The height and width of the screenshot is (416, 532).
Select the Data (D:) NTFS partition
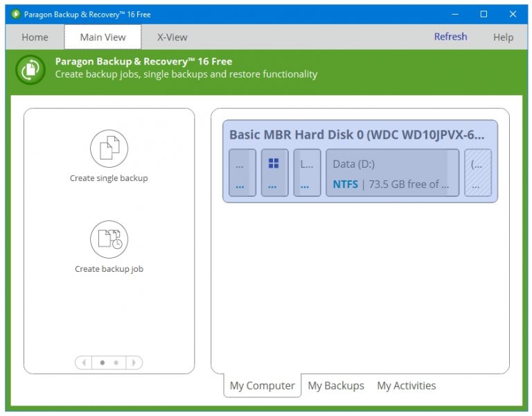[x=393, y=173]
